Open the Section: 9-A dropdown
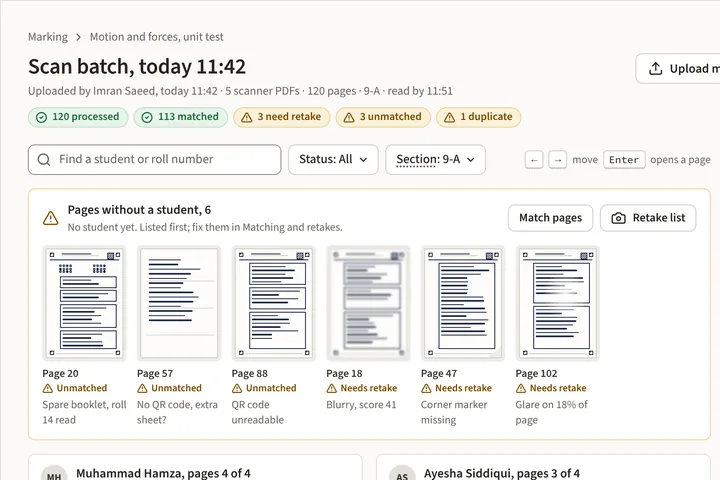Image resolution: width=720 pixels, height=480 pixels. [x=435, y=159]
